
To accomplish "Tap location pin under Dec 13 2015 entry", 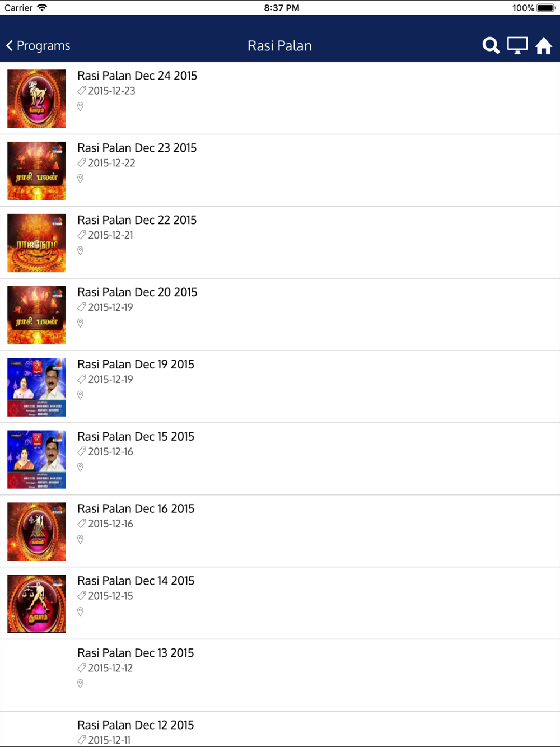I will 81,684.
